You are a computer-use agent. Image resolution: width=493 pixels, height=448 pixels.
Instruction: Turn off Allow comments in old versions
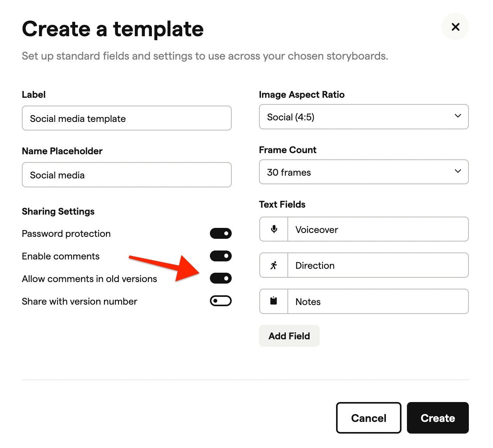point(221,278)
